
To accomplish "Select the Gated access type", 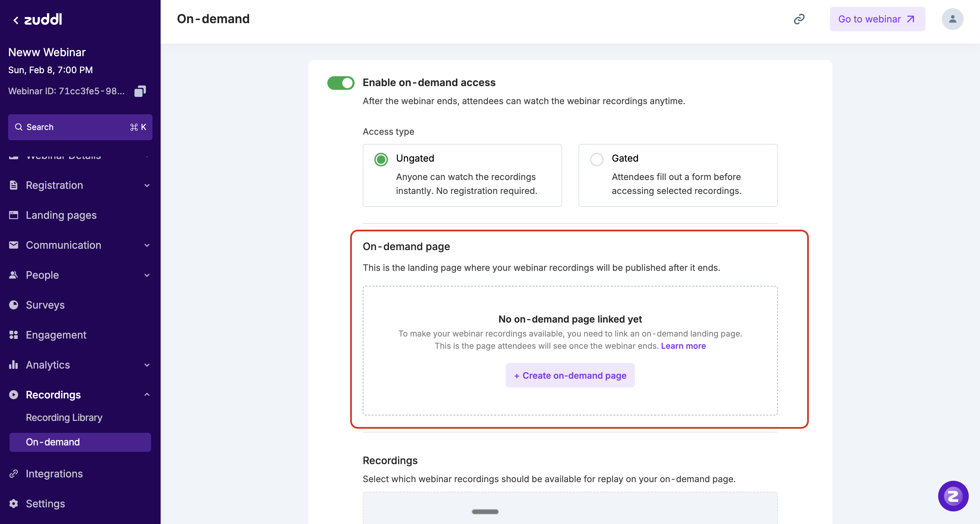I will [x=597, y=159].
